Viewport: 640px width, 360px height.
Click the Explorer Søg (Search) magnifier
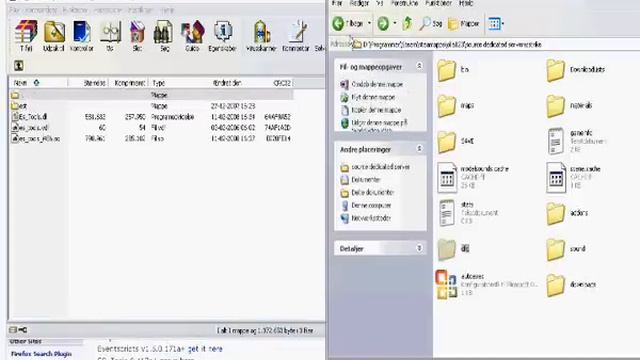(x=431, y=24)
